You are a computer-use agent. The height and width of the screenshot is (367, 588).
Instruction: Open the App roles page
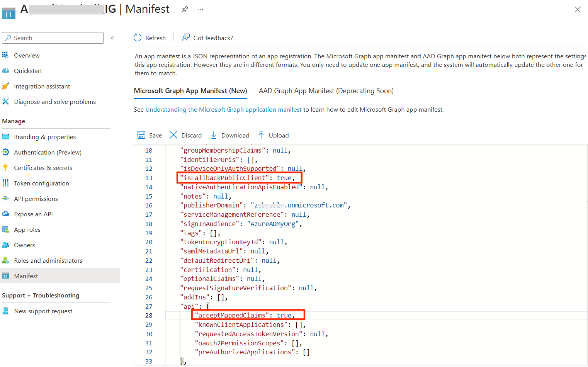coord(27,229)
